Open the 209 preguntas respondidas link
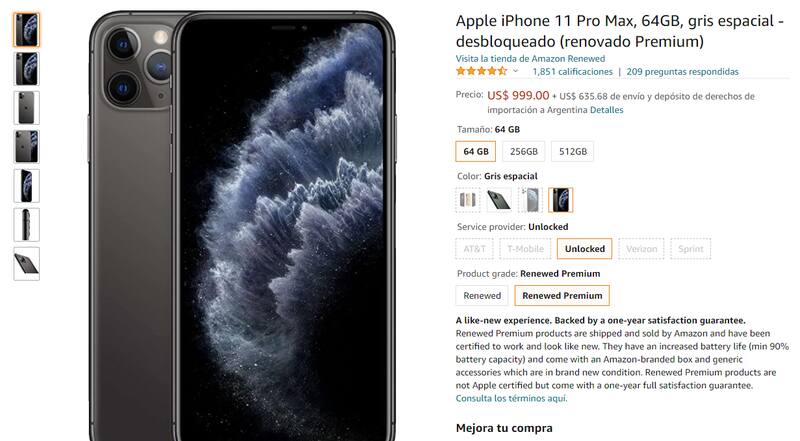Screen dimensions: 800x441 pos(682,72)
